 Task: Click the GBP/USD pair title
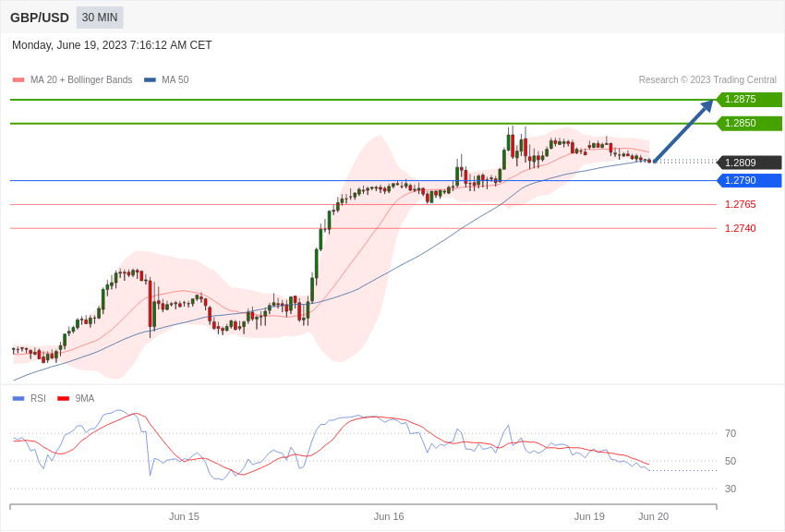coord(40,18)
